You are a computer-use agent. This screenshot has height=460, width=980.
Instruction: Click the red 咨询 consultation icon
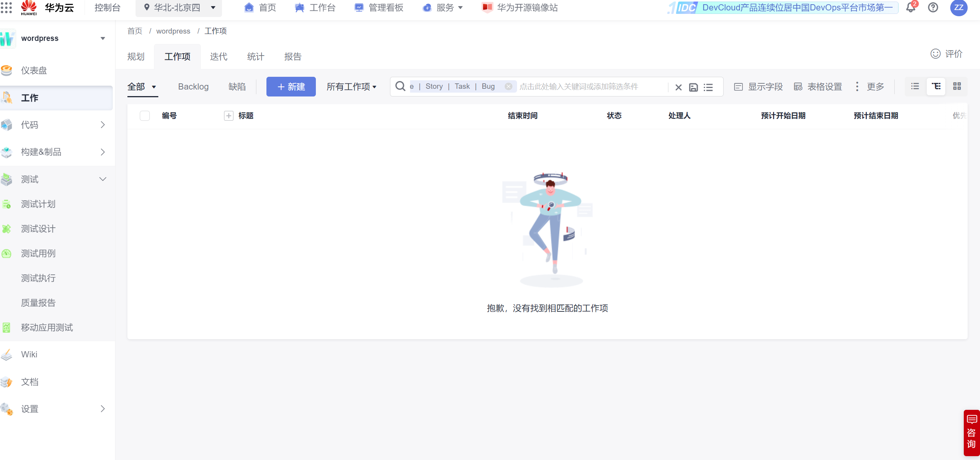click(972, 432)
